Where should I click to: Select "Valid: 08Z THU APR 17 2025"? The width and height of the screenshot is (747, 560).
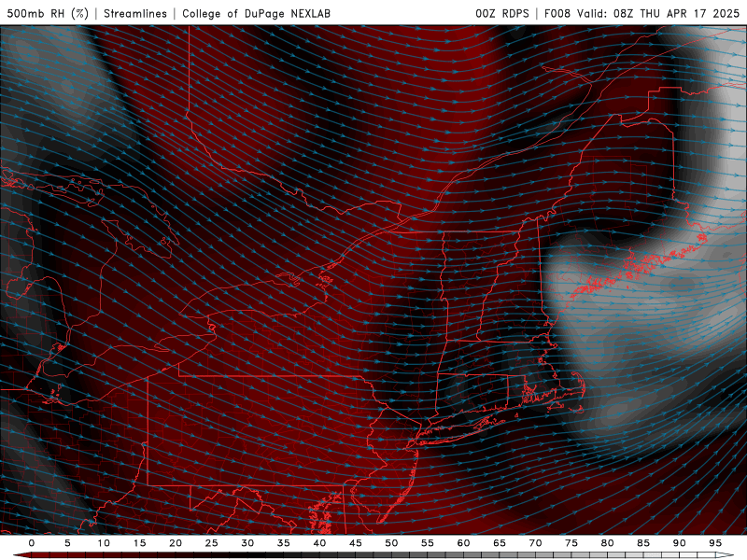pyautogui.click(x=658, y=13)
